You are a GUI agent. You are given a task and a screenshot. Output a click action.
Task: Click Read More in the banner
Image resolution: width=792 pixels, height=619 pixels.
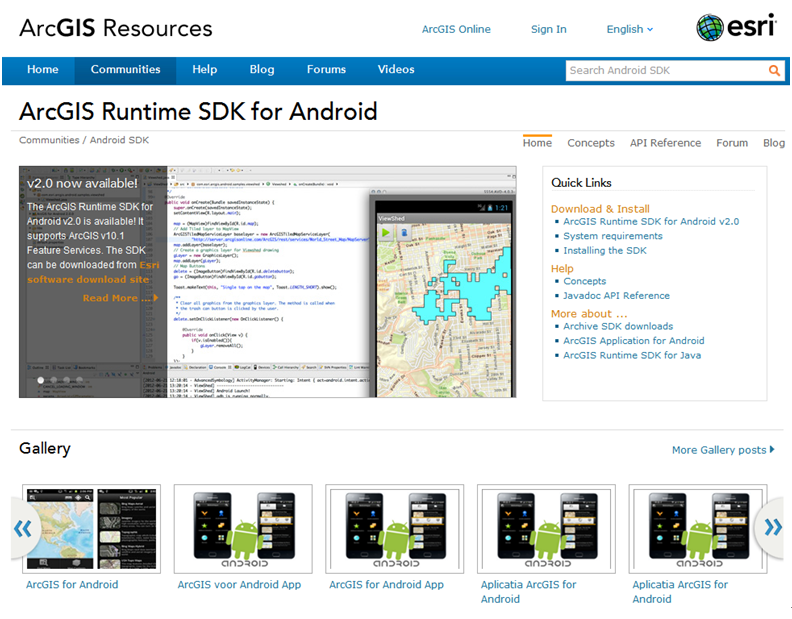pyautogui.click(x=120, y=298)
